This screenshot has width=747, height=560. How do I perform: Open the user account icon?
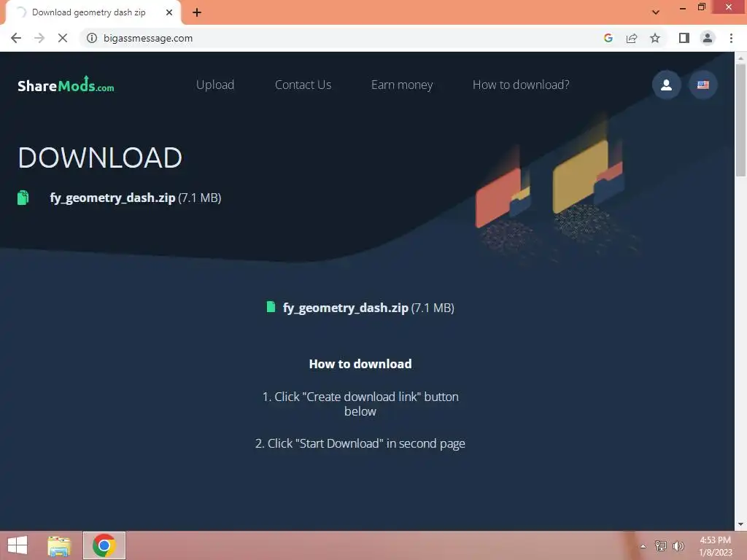(x=666, y=85)
